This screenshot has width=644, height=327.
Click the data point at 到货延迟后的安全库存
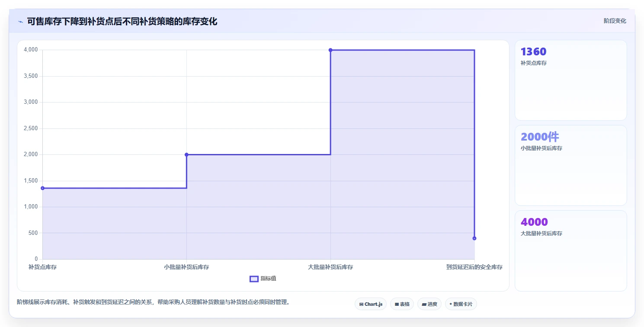coord(474,238)
